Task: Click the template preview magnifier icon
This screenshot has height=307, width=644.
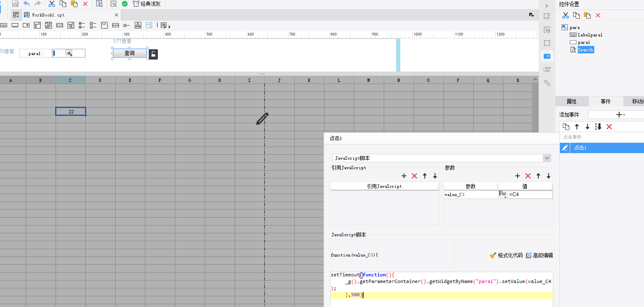Action: tap(99, 4)
